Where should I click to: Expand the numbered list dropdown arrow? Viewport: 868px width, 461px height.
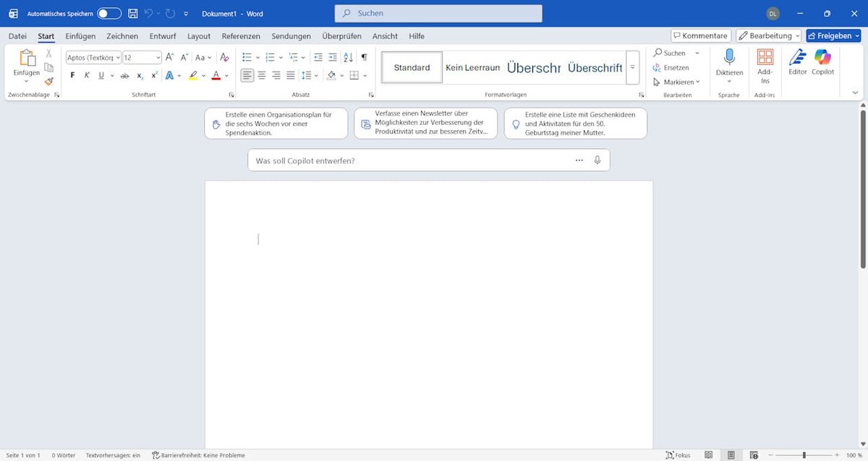281,57
